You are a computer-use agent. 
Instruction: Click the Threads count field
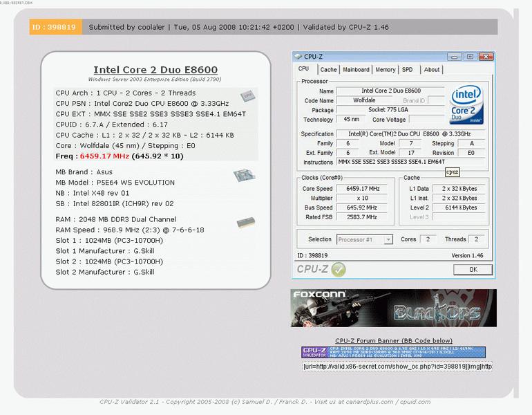pos(477,239)
